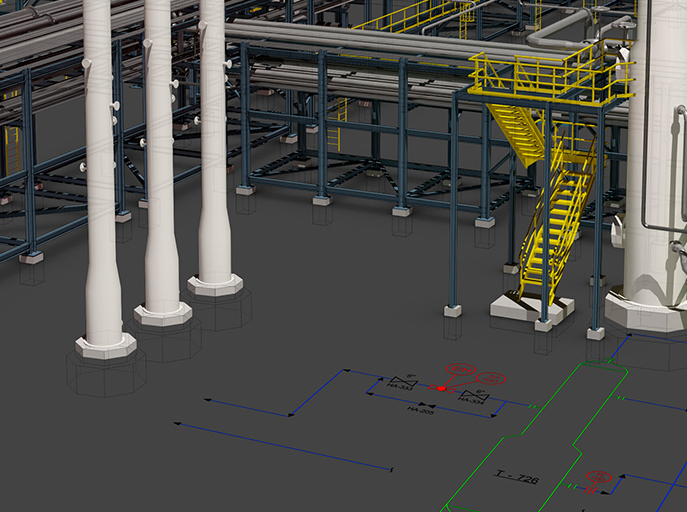The height and width of the screenshot is (512, 687).
Task: Select the T-726 tank label
Action: 517,479
